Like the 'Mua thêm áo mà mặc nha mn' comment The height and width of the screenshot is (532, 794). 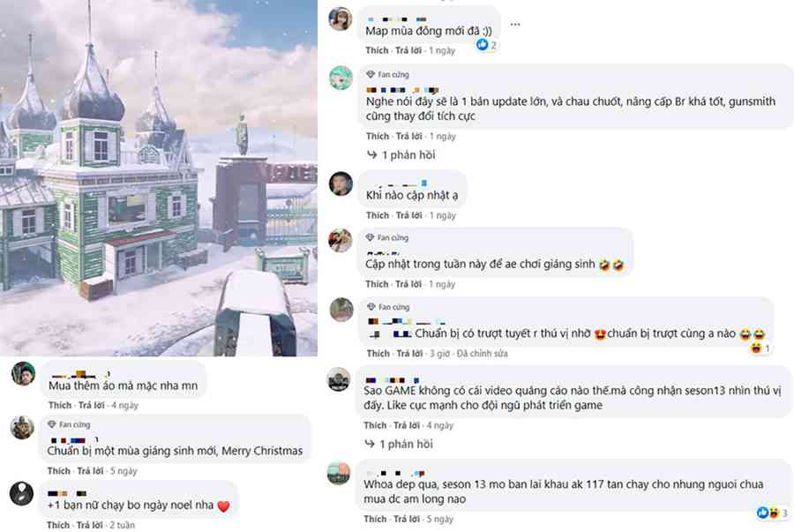[x=60, y=405]
